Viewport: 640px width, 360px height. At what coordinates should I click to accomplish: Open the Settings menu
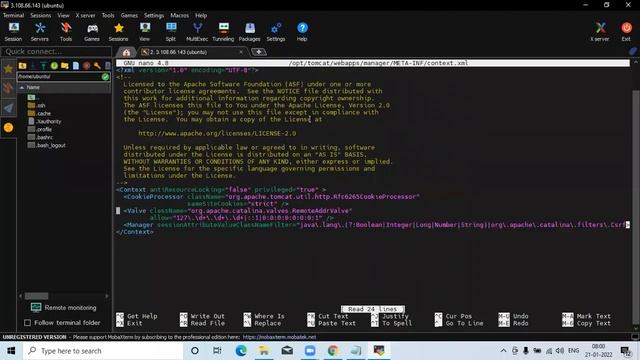pyautogui.click(x=154, y=16)
